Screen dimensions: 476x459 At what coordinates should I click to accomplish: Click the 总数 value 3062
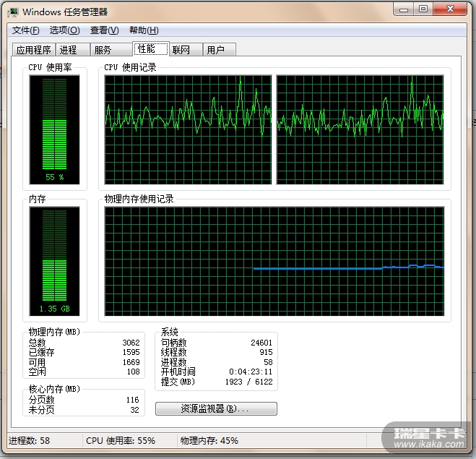coord(131,343)
